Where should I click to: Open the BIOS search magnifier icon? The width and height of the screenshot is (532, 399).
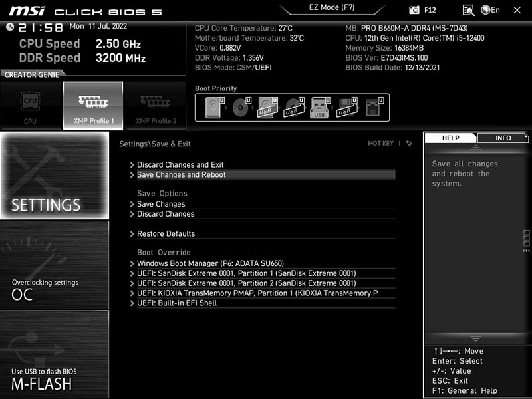(x=469, y=10)
